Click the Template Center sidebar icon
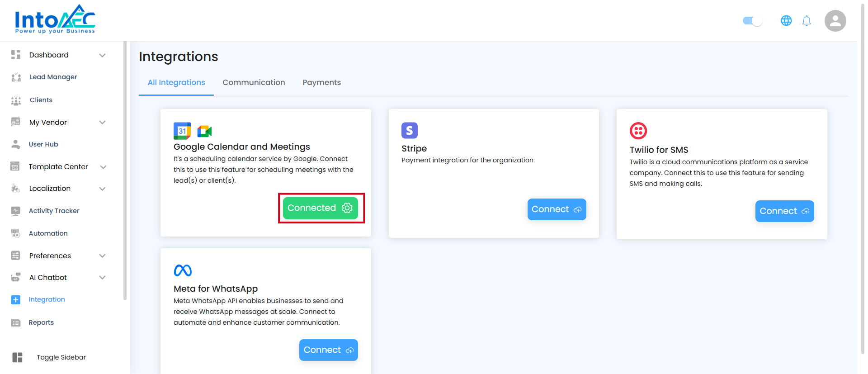This screenshot has width=868, height=374. 15,166
